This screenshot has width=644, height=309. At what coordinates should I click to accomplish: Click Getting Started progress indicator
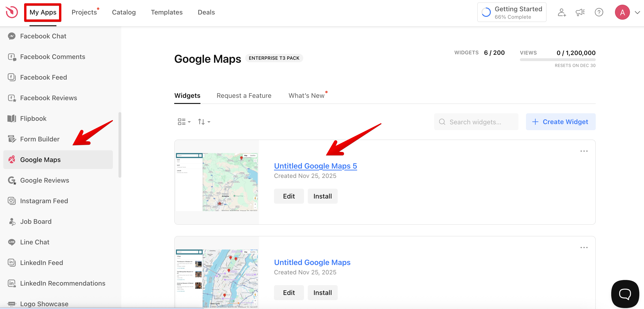(511, 12)
